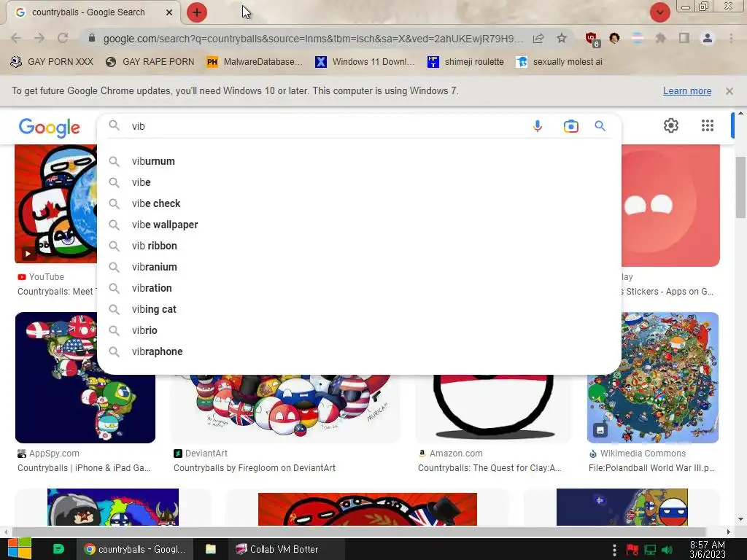747x560 pixels.
Task: Click the scroll-right arrow of horizontal scrollbar
Action: (729, 532)
